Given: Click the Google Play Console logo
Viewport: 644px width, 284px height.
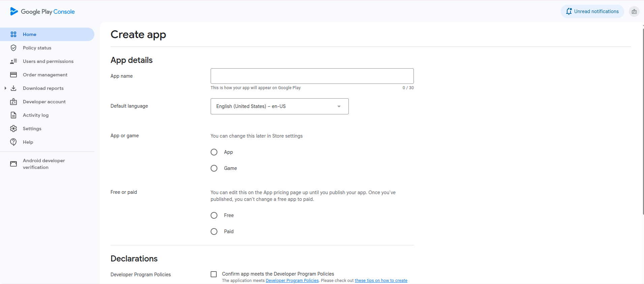Looking at the screenshot, I should pos(42,11).
